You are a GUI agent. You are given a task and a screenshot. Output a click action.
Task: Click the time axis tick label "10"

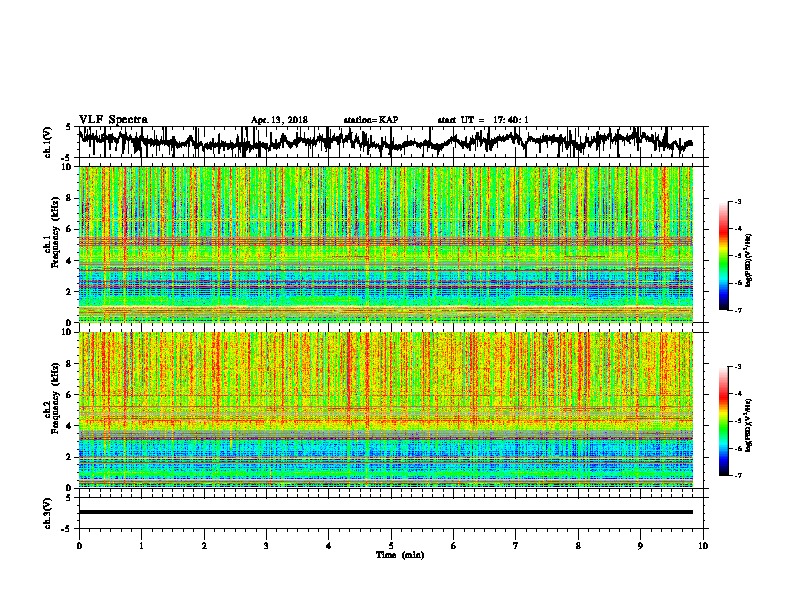[703, 546]
